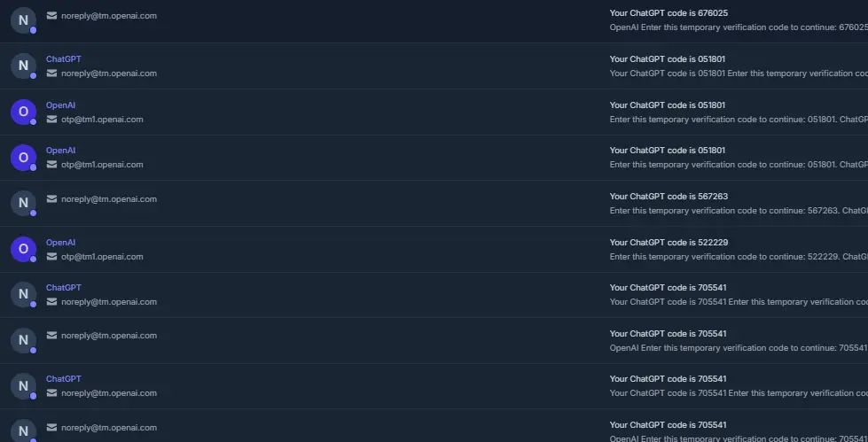This screenshot has width=868, height=442.
Task: Click the otp@tm1.openai.com address in the 522229 row
Action: [103, 257]
